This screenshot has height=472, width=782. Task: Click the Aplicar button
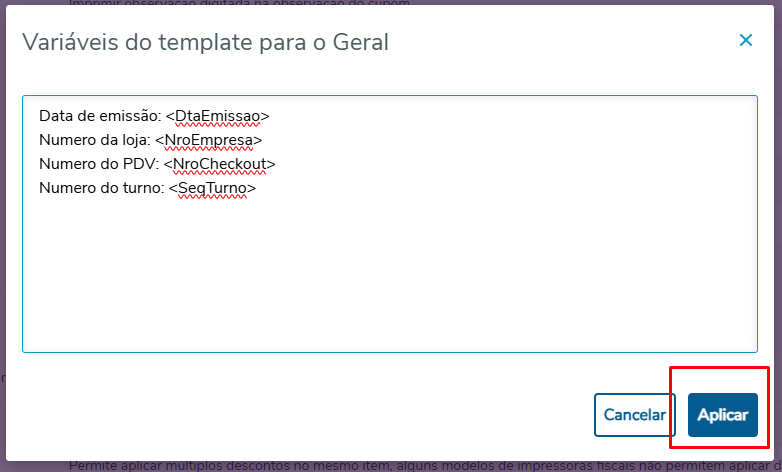pyautogui.click(x=722, y=415)
